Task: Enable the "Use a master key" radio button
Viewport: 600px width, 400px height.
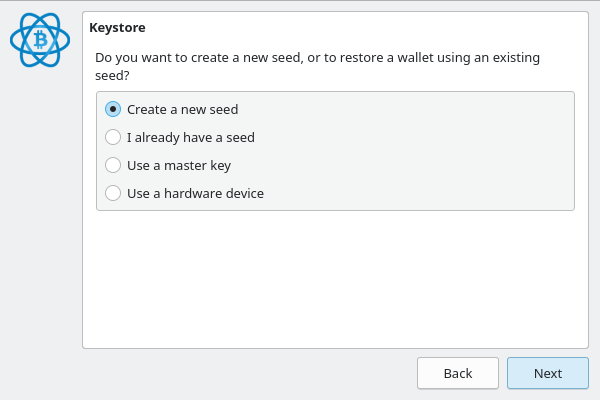Action: click(x=113, y=165)
